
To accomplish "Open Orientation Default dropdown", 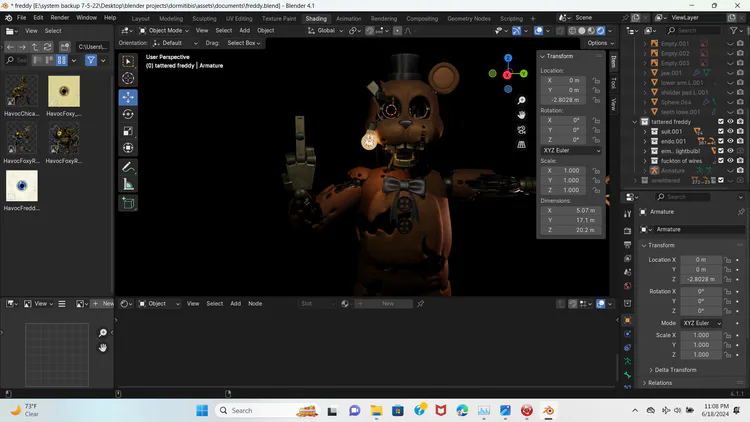I will tap(175, 43).
